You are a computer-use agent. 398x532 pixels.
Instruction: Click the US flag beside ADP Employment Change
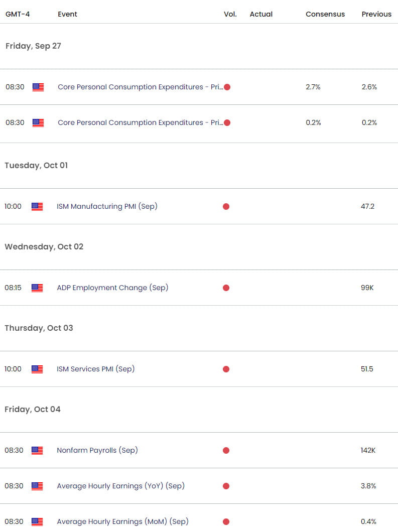[37, 288]
